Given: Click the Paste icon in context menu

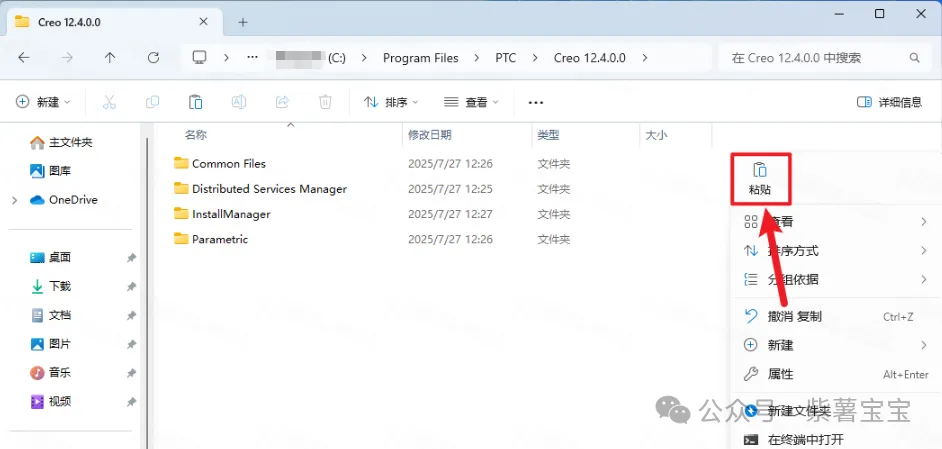Looking at the screenshot, I should coord(760,170).
